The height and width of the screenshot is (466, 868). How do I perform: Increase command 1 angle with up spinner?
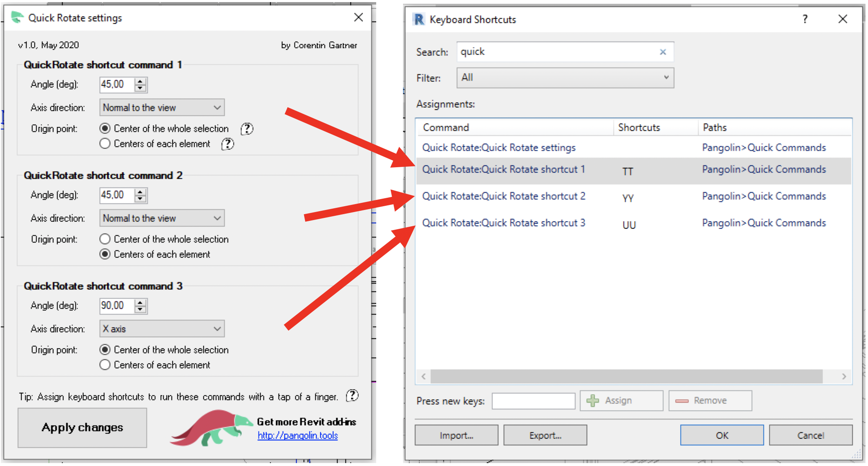(x=141, y=81)
